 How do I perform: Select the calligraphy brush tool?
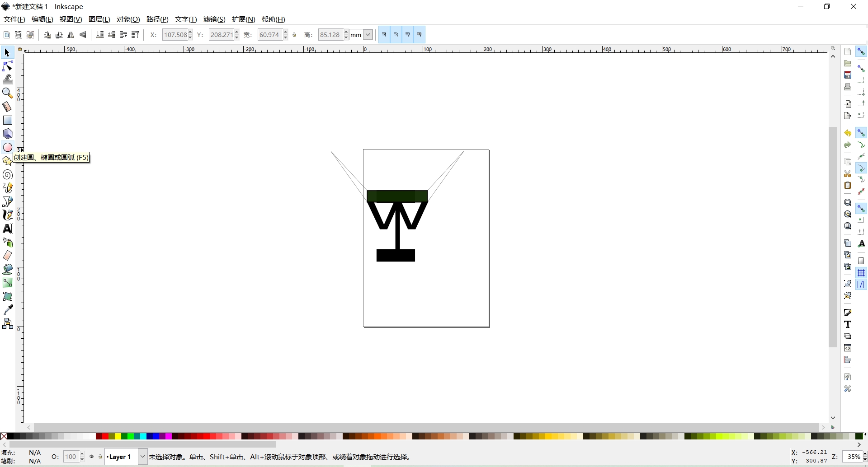coord(7,215)
